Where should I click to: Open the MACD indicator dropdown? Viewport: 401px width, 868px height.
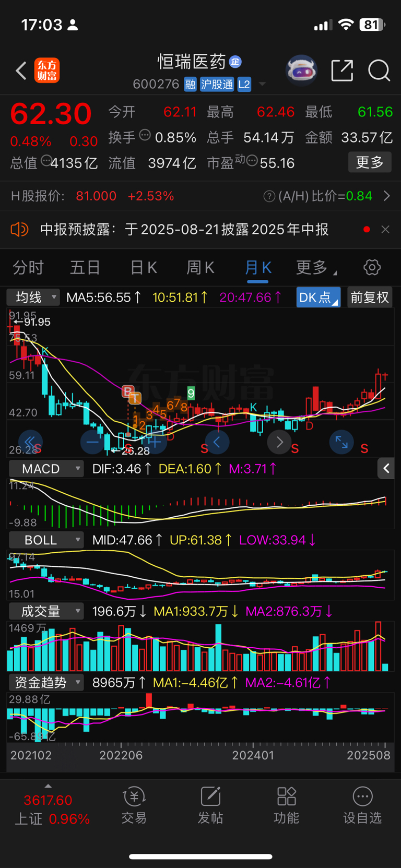[46, 469]
